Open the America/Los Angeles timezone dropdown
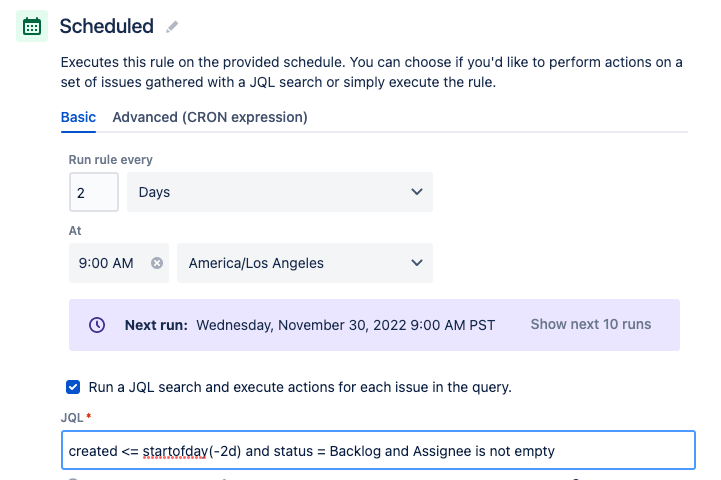Screen dimensions: 721x480 point(305,263)
